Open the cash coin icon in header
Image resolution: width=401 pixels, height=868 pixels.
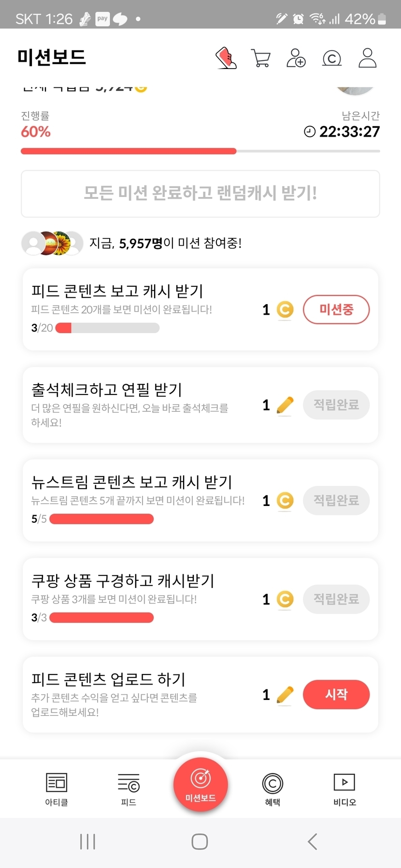pos(331,58)
